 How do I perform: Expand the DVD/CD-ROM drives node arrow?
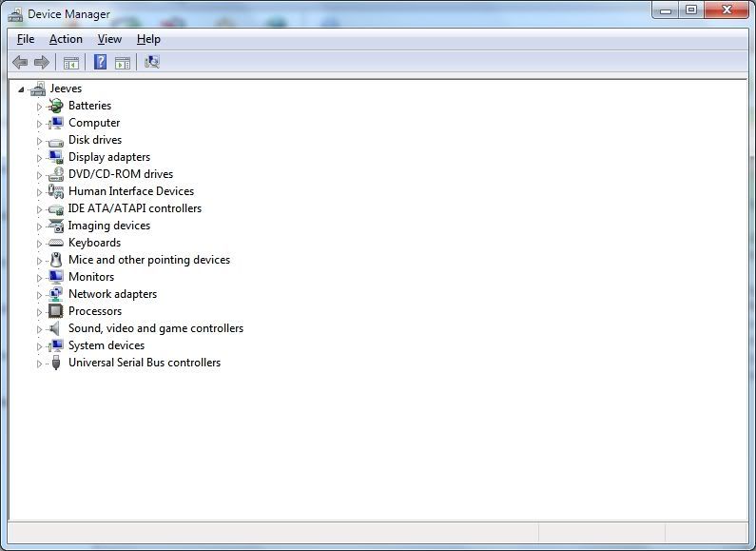click(40, 175)
